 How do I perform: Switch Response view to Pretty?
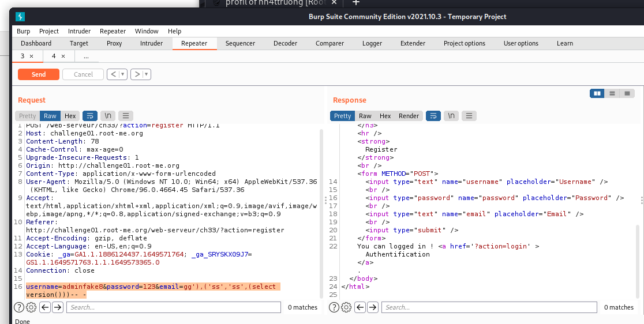(x=343, y=116)
